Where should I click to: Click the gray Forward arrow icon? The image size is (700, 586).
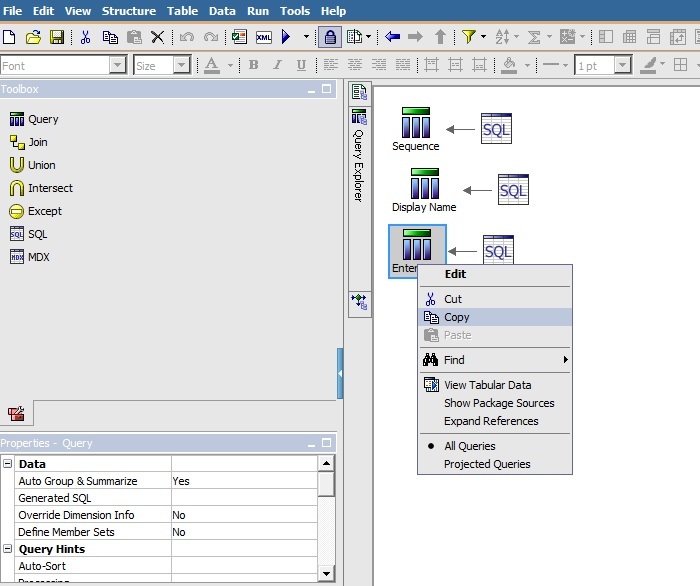click(x=416, y=37)
